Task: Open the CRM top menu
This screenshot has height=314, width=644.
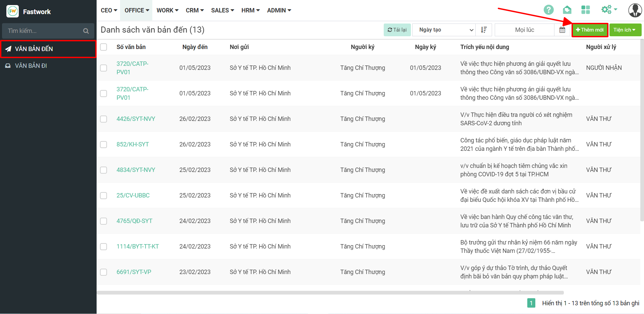Action: coord(195,10)
